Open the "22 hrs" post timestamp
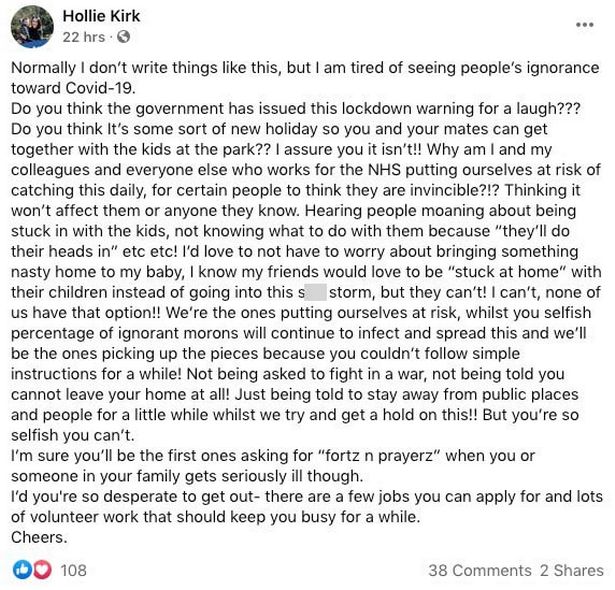The height and width of the screenshot is (590, 615). (x=84, y=37)
